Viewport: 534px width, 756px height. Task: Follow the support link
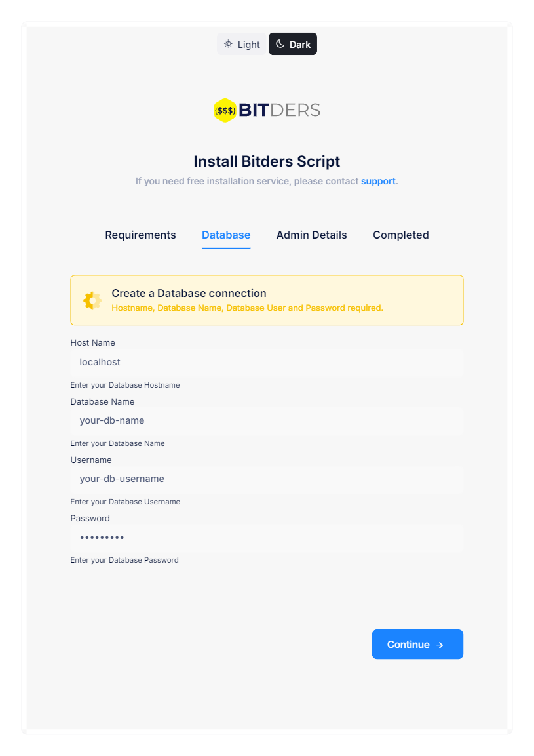point(378,181)
